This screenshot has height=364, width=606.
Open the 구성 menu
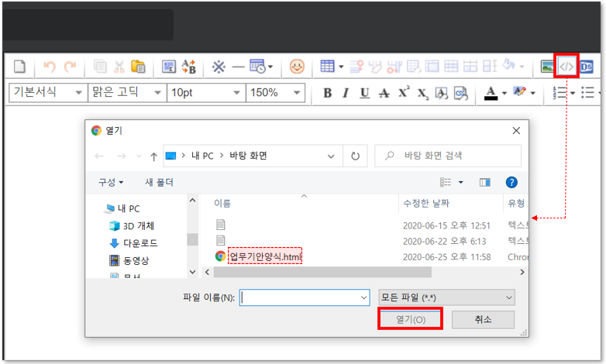[111, 182]
